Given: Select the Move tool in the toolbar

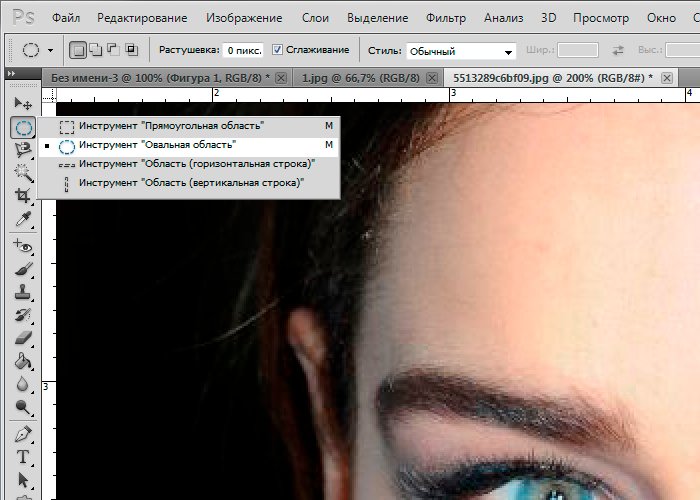Looking at the screenshot, I should point(23,104).
